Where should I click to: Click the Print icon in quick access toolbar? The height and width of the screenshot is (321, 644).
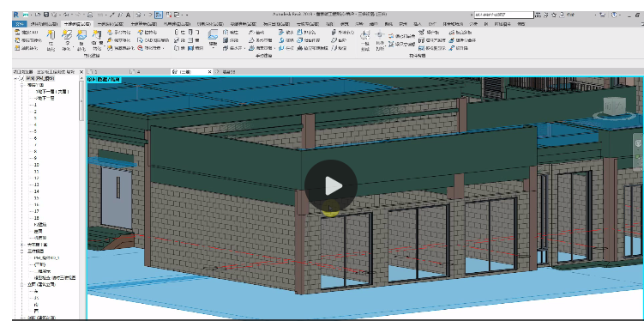(x=90, y=15)
